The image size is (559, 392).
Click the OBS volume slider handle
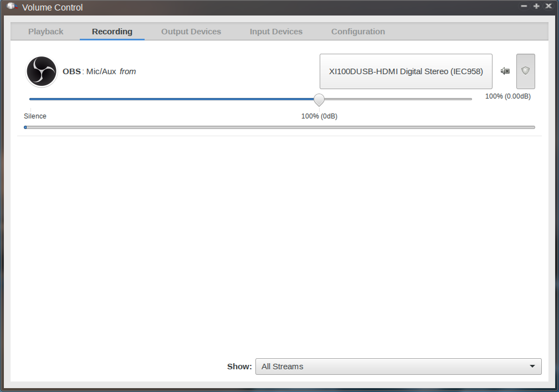click(x=319, y=100)
